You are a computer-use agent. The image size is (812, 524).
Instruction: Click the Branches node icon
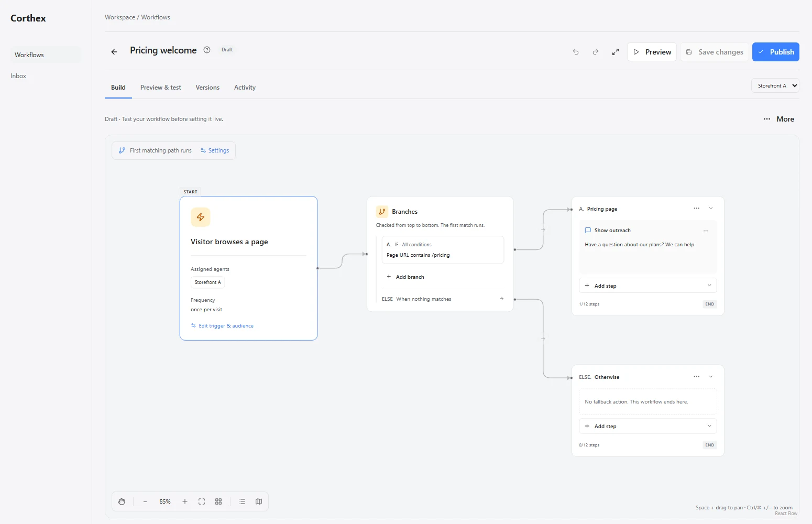tap(382, 212)
